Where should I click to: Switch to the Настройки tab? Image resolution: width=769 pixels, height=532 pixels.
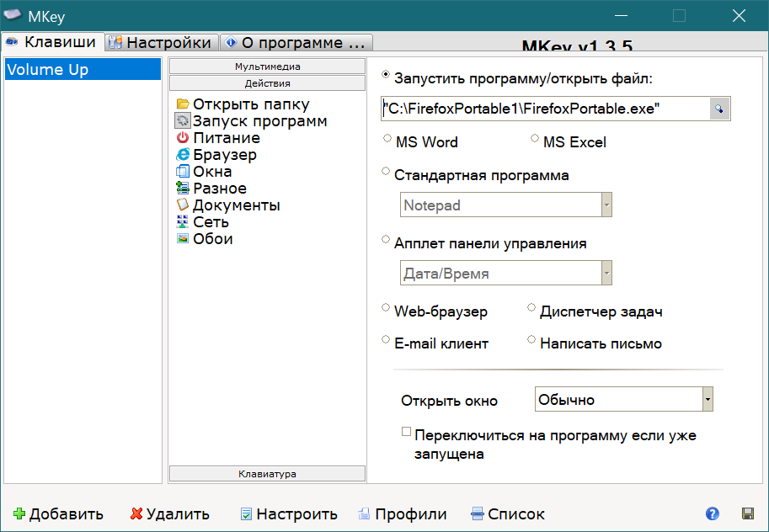coord(161,41)
